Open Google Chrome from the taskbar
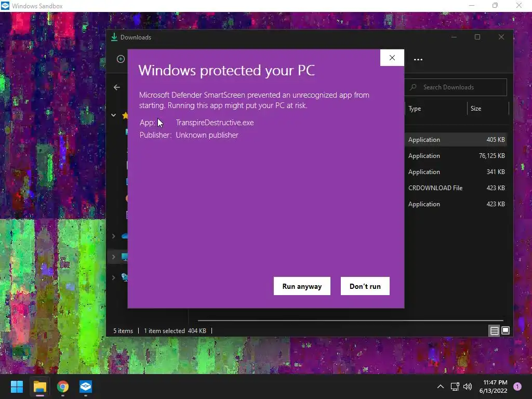Viewport: 532px width, 399px height. 63,387
